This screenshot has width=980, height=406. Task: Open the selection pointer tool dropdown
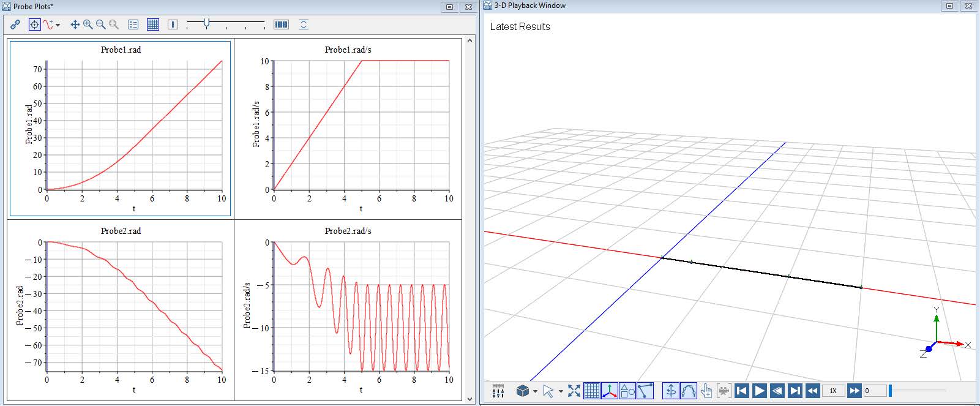[561, 391]
